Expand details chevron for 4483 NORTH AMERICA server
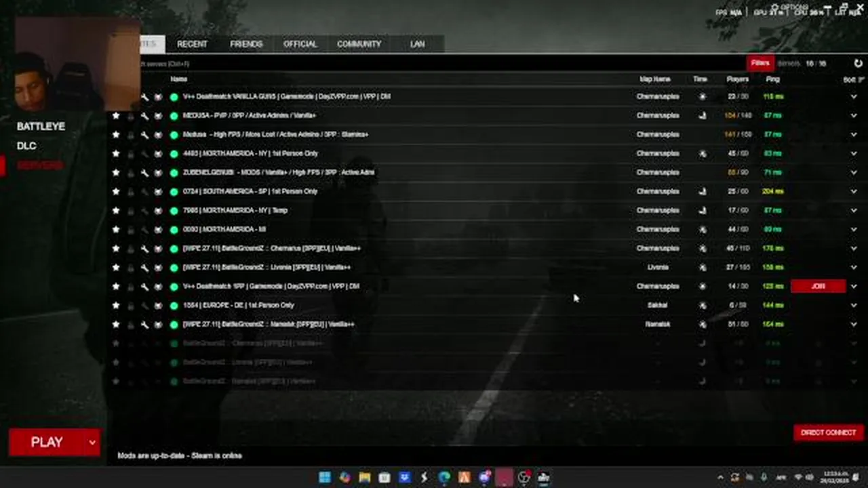Viewport: 868px width, 488px height. pyautogui.click(x=854, y=154)
